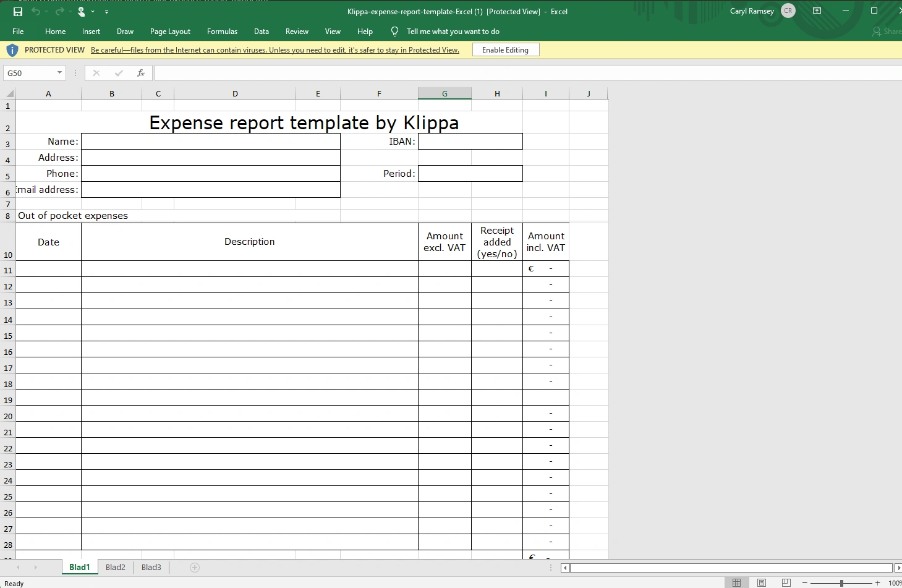Click the Period input cell
The height and width of the screenshot is (588, 902).
click(470, 174)
